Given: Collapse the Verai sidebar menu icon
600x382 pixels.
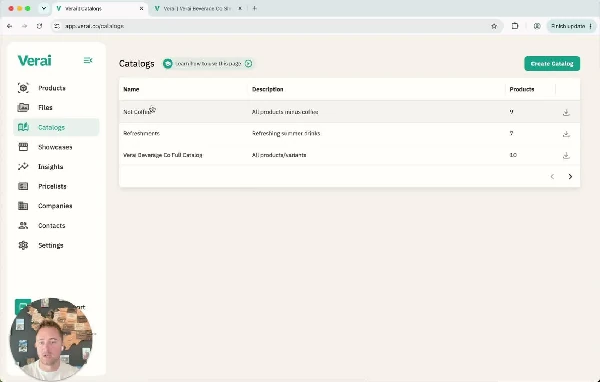Looking at the screenshot, I should [x=88, y=60].
